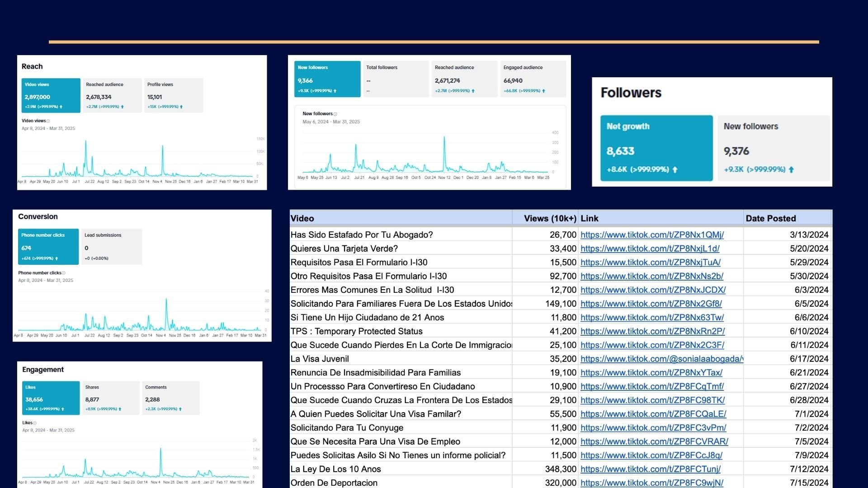This screenshot has width=868, height=488.
Task: Click up arrow icon in New followers 9,376 card
Action: tap(791, 170)
